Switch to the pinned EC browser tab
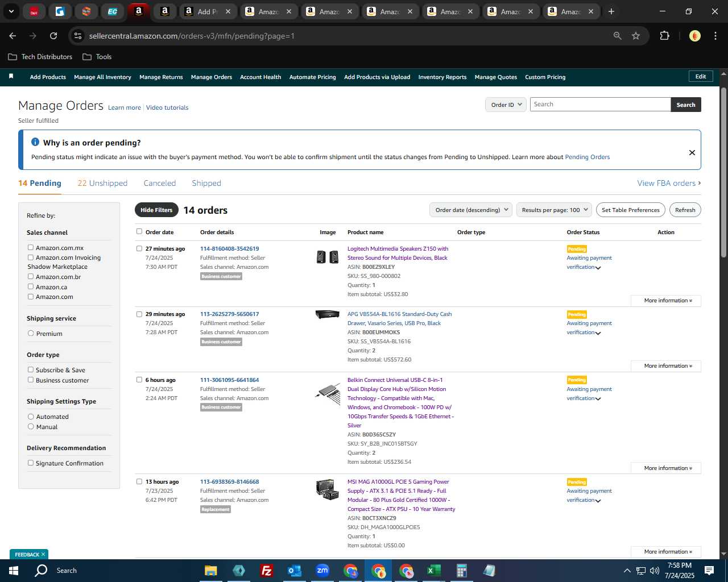Viewport: 728px width, 582px height. pos(113,11)
